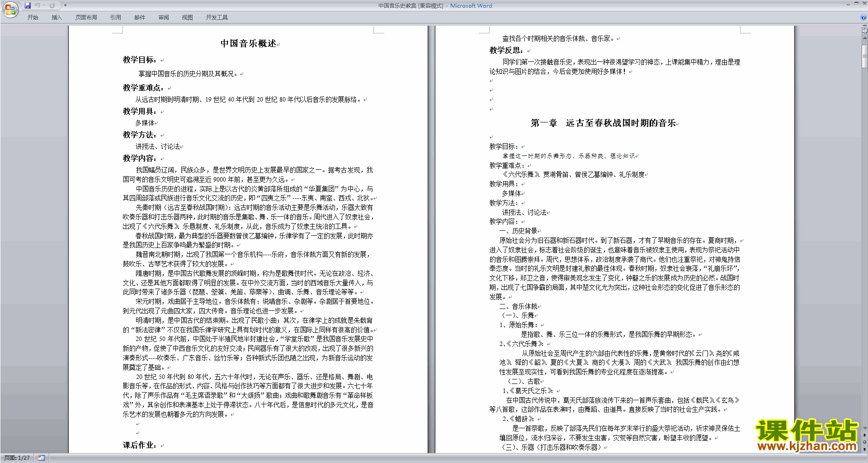Open the undo history dropdown arrow
The image size is (868, 463).
click(x=44, y=5)
